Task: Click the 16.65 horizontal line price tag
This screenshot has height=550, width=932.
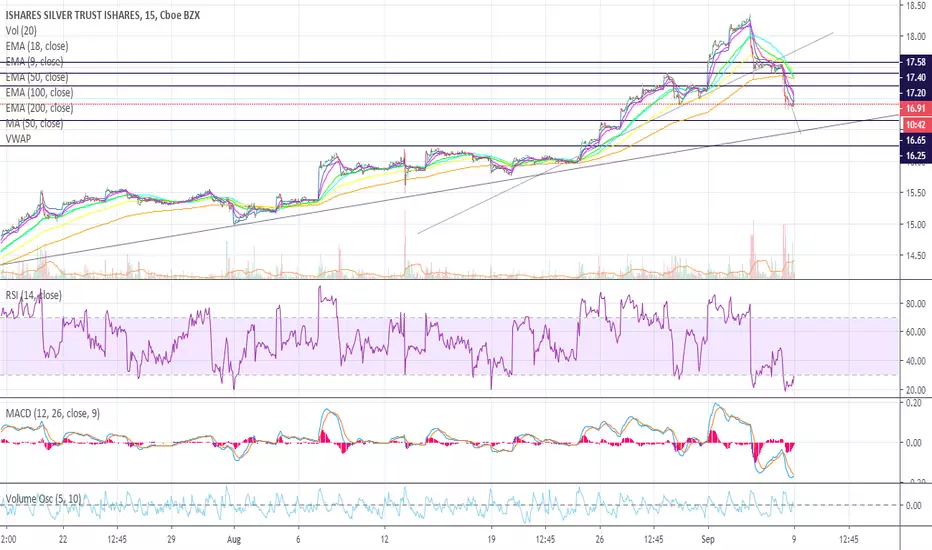Action: tap(916, 140)
